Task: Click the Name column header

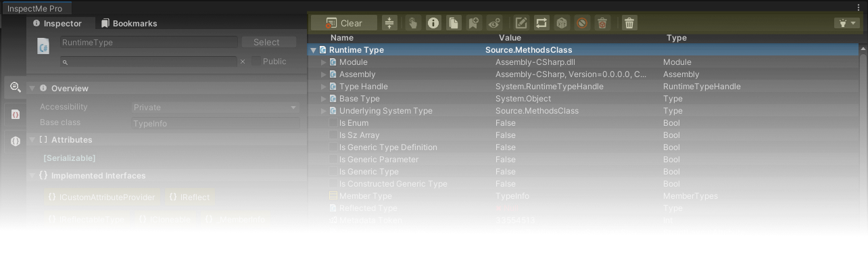Action: click(342, 38)
